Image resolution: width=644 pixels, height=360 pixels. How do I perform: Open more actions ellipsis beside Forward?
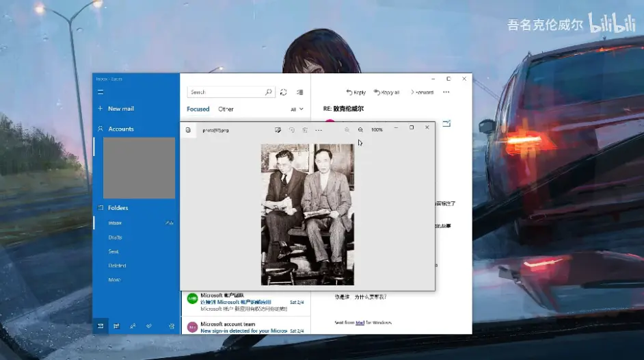pyautogui.click(x=446, y=92)
